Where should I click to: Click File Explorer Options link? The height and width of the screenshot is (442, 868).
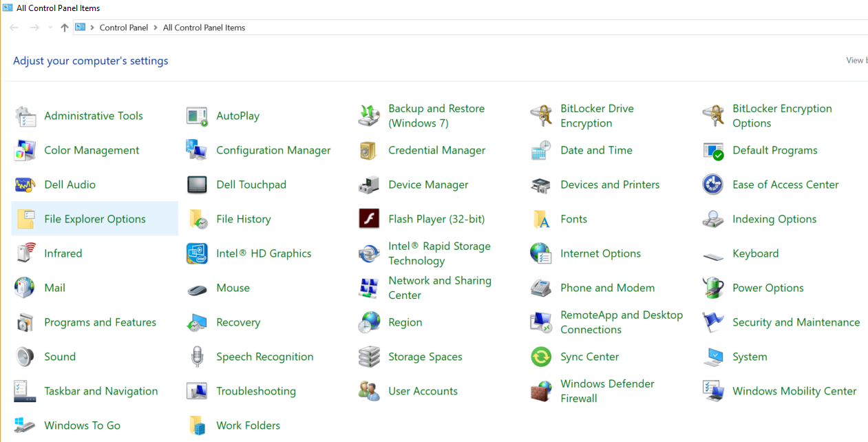(x=95, y=219)
